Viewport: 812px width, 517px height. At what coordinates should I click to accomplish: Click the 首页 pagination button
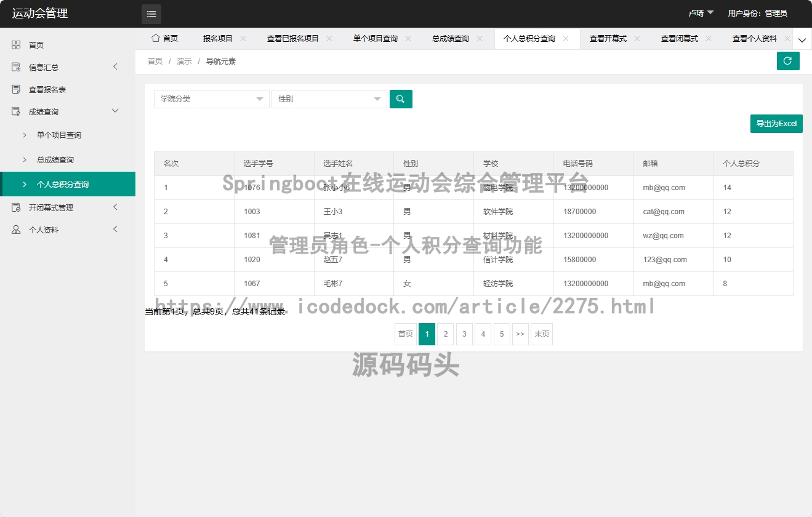click(406, 334)
